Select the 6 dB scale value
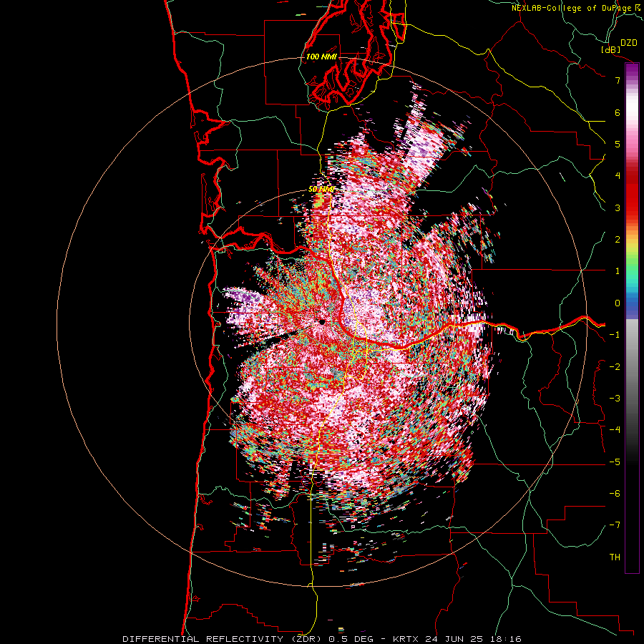 [618, 112]
